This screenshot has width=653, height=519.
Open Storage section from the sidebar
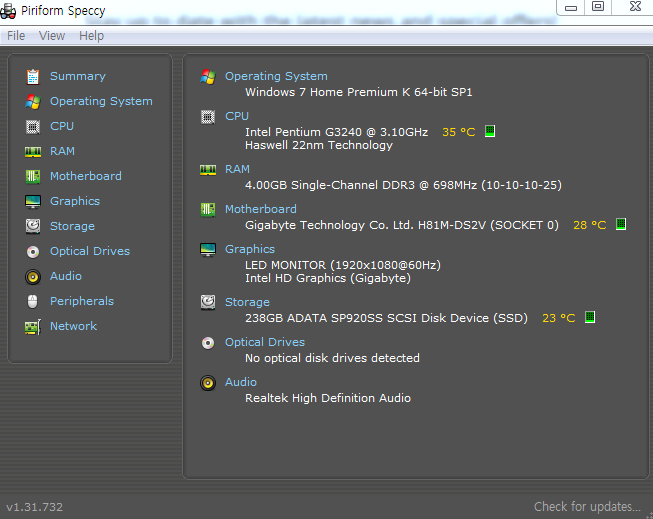point(72,226)
